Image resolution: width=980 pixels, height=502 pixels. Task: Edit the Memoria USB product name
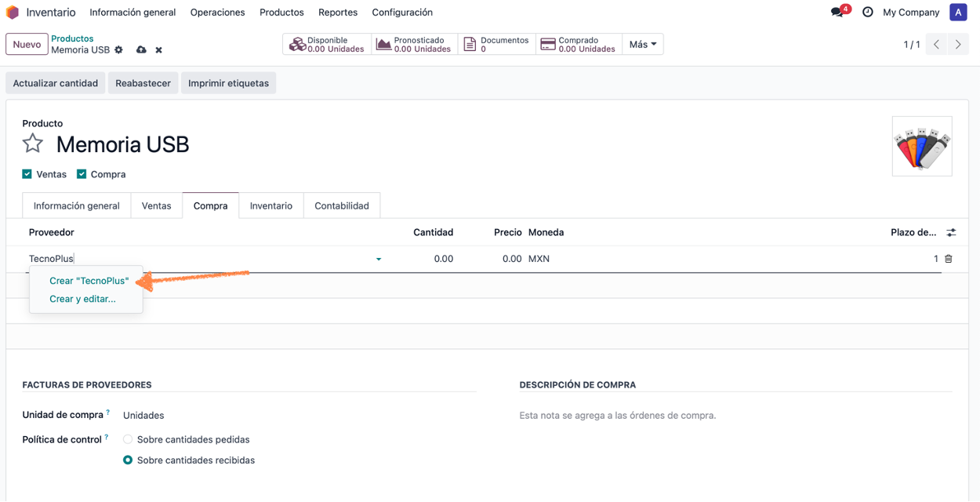pyautogui.click(x=123, y=144)
